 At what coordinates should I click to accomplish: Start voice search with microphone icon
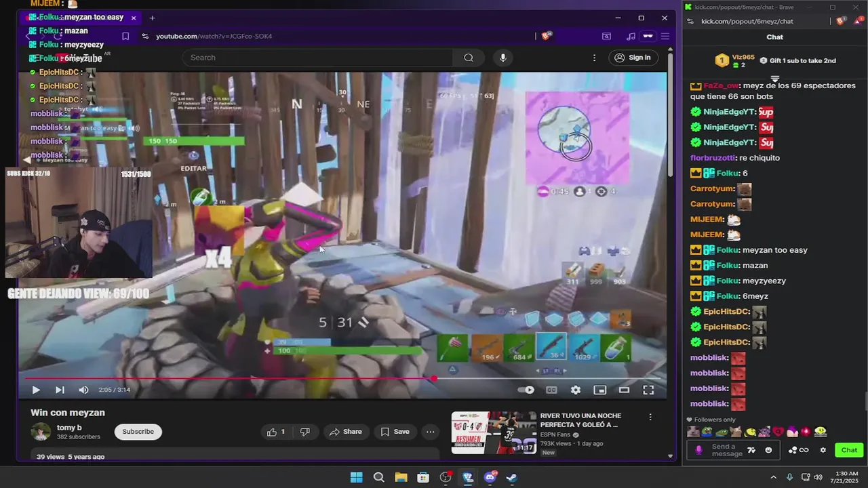502,58
